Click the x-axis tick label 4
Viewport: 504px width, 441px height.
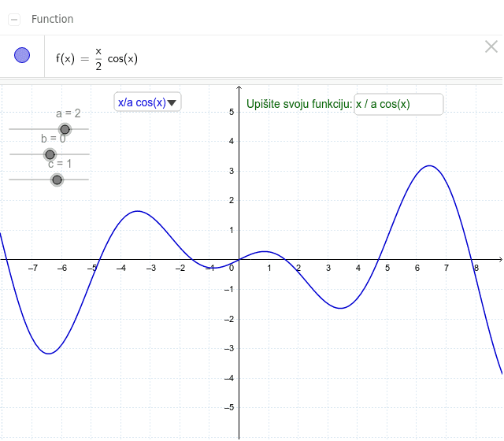pos(358,268)
